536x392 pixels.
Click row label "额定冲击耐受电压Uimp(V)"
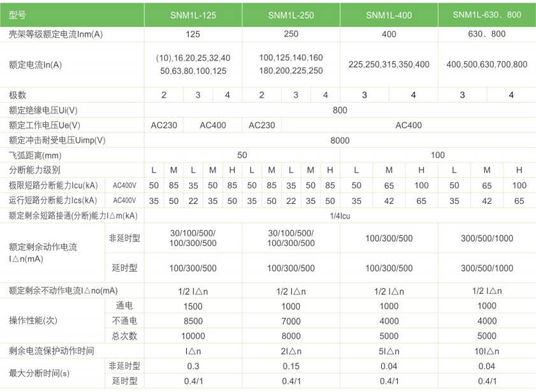(x=57, y=140)
